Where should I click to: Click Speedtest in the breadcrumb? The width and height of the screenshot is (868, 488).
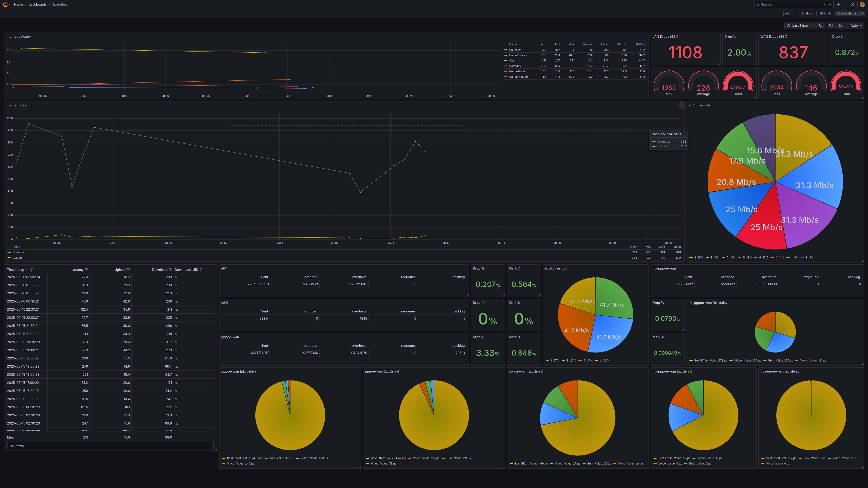point(60,4)
